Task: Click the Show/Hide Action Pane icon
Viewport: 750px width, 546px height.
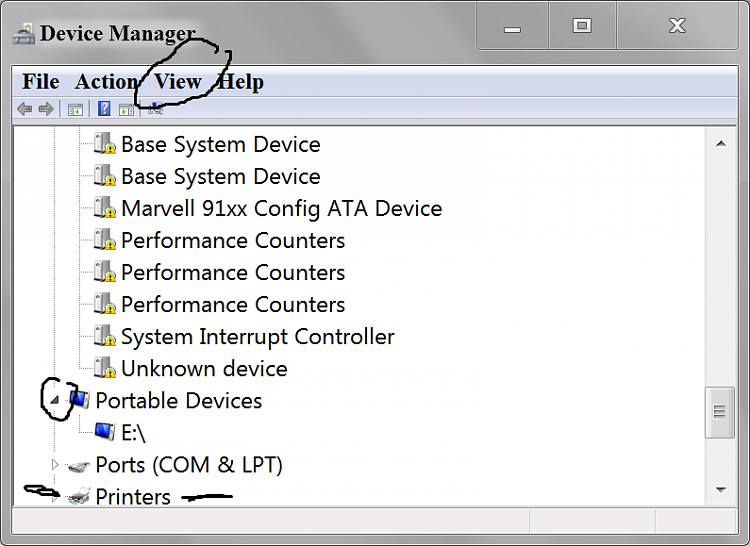Action: coord(126,109)
